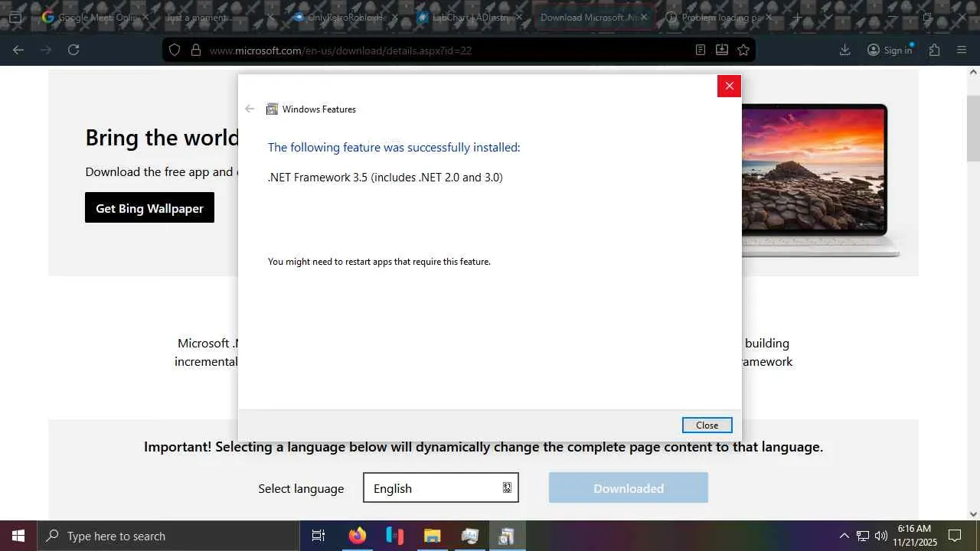Viewport: 980px width, 551px height.
Task: Bookmark this page with the star icon
Action: (x=743, y=50)
